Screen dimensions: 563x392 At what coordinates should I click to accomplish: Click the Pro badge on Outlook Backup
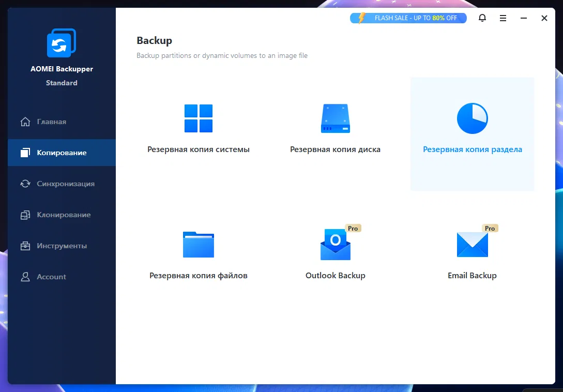click(353, 229)
